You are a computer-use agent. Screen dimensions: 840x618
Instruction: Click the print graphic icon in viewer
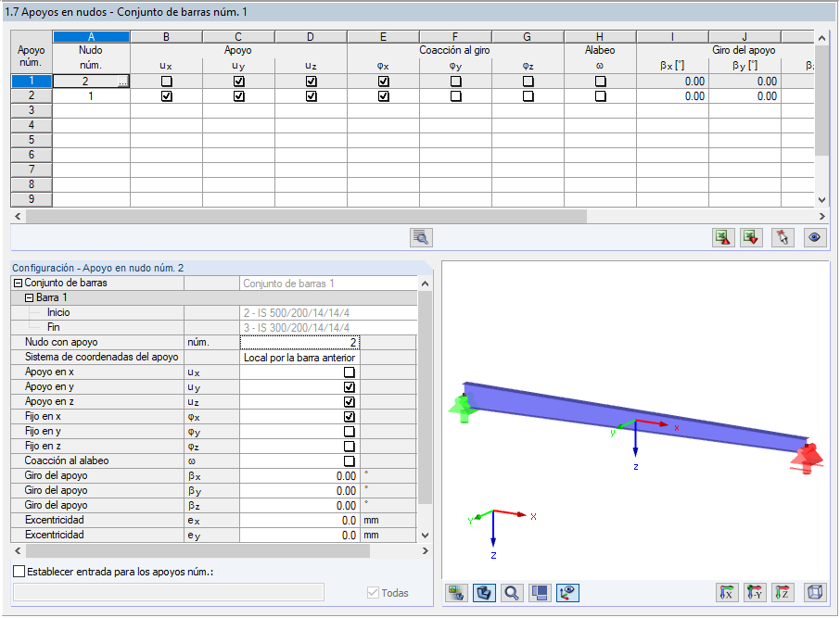[456, 593]
